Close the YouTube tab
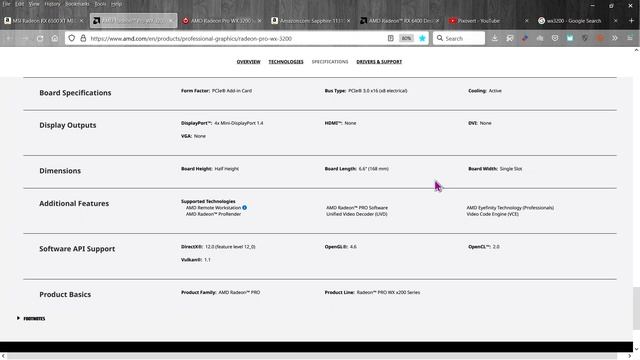 (x=527, y=20)
